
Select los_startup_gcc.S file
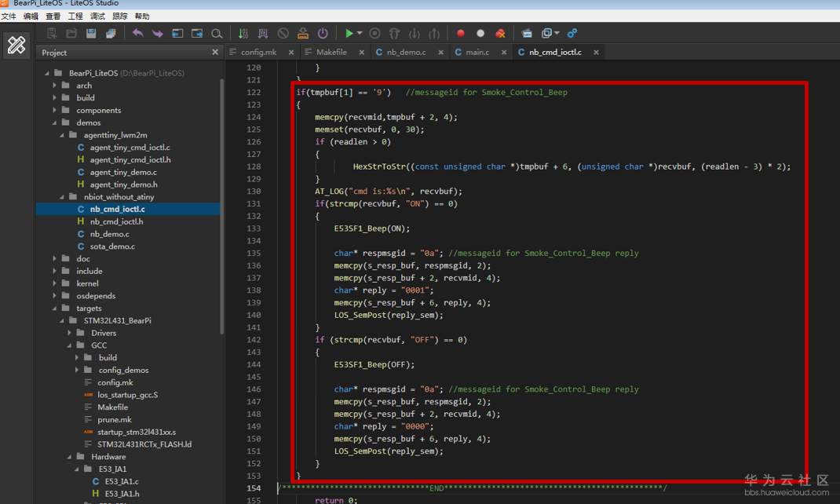tap(127, 395)
